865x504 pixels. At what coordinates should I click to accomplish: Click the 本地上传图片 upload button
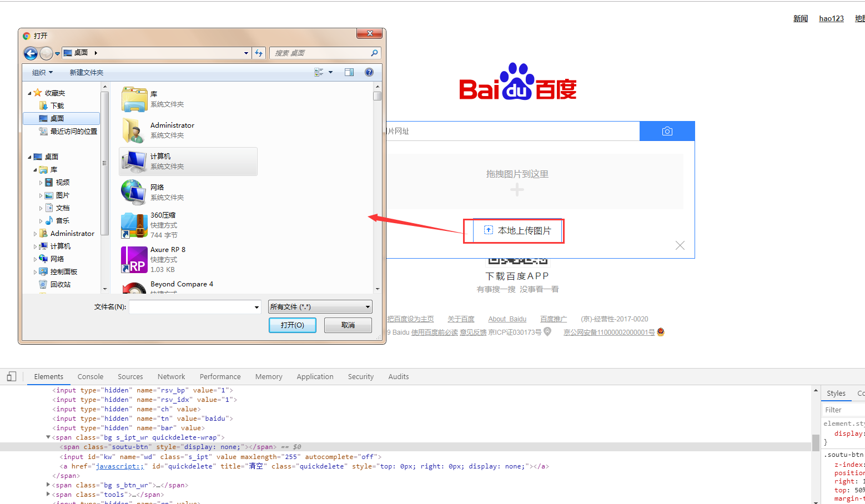tap(517, 230)
